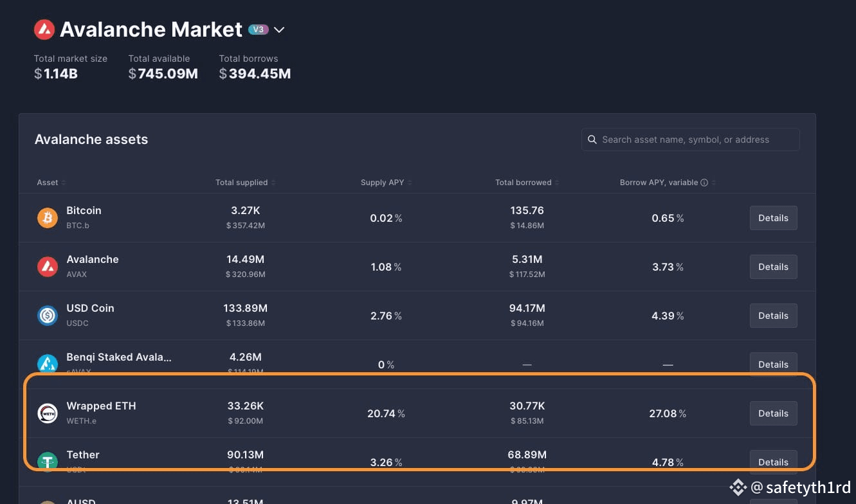Click the Benqi Staked Avalanche icon
Viewport: 856px width, 504px height.
pyautogui.click(x=48, y=364)
